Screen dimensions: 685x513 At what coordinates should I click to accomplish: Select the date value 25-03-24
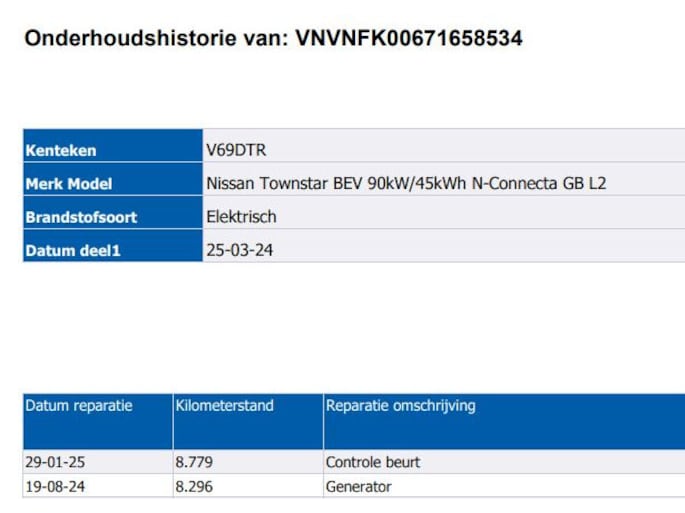pos(239,250)
